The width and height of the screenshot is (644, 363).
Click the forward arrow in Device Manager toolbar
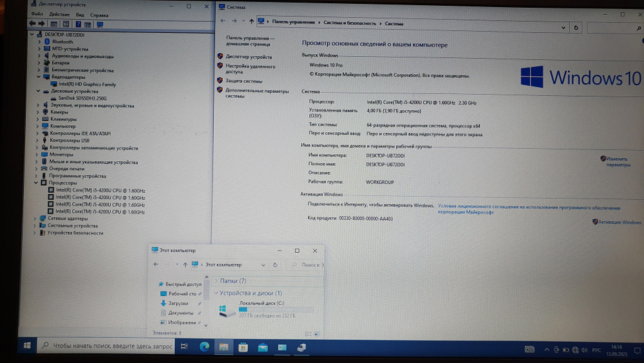click(x=41, y=24)
